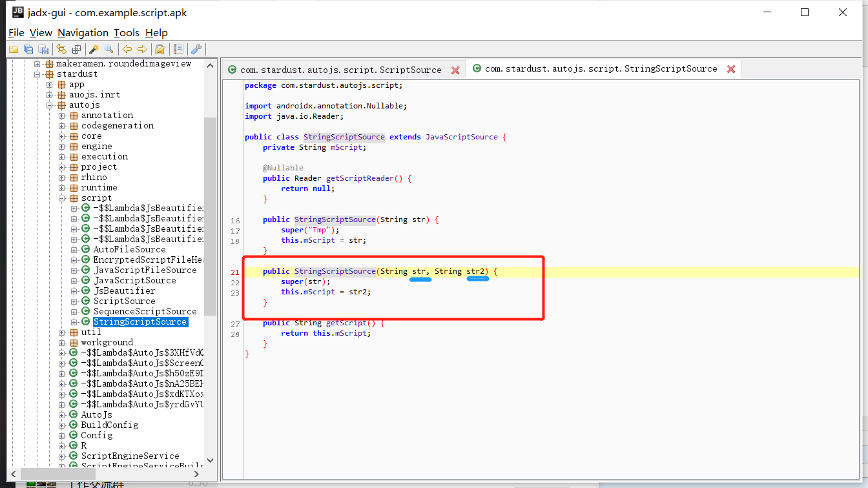Select the rhino package in tree

(x=94, y=178)
